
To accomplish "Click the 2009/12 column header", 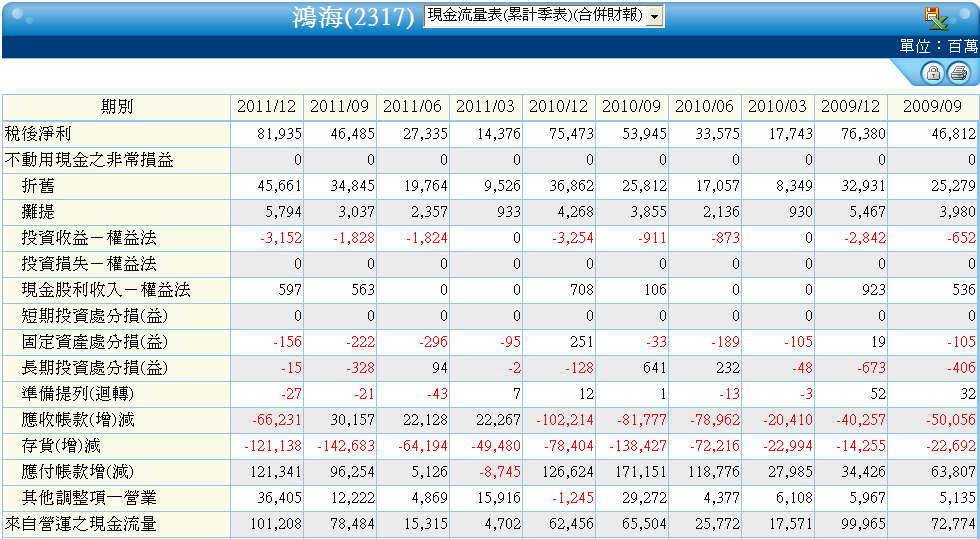I will (851, 107).
